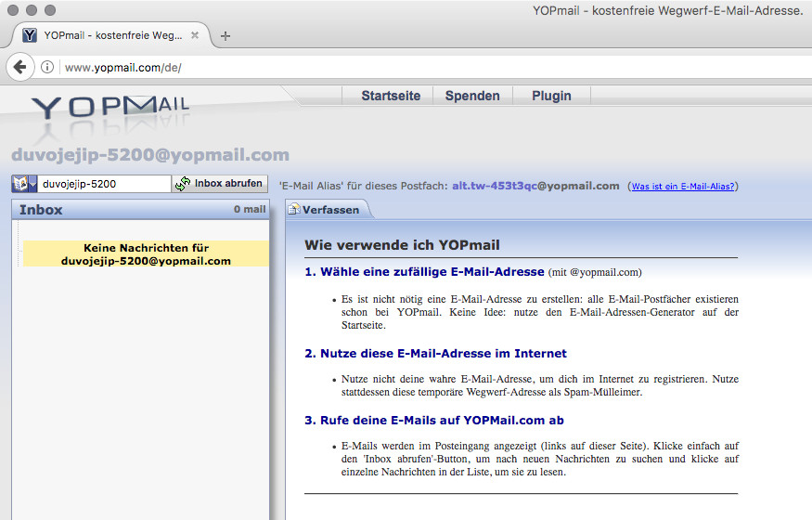The image size is (812, 520).
Task: Open the mailbox history dropdown icon
Action: (24, 184)
